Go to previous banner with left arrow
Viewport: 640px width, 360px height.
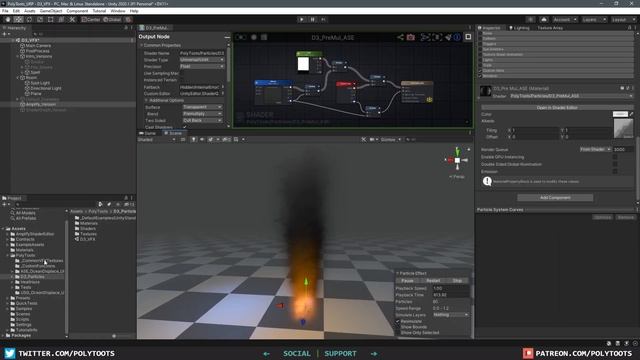[267, 353]
